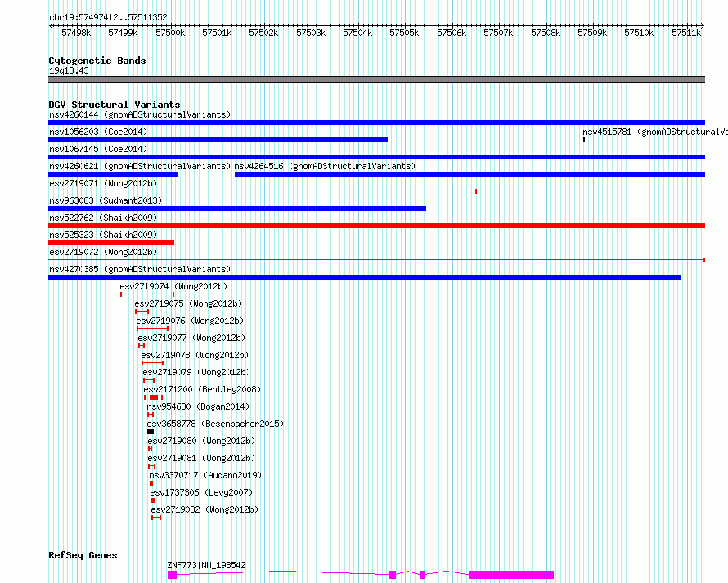Click the chr19:57497412..57511352 coordinate label

point(108,17)
